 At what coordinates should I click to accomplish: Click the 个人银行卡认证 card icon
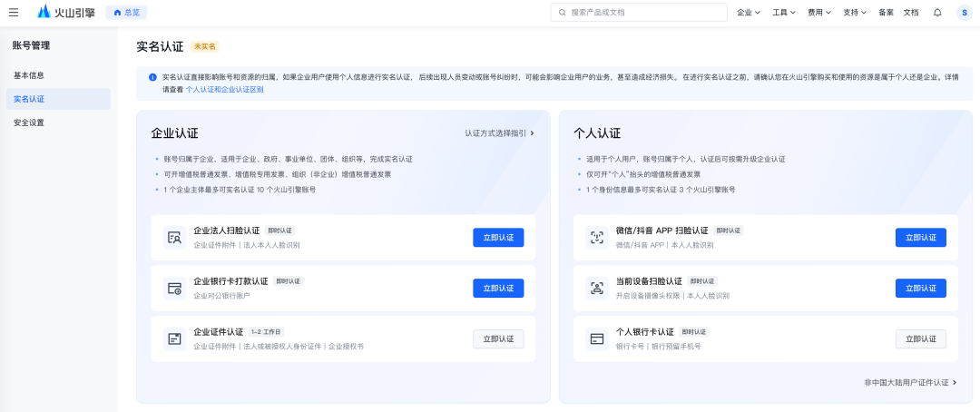(x=597, y=338)
